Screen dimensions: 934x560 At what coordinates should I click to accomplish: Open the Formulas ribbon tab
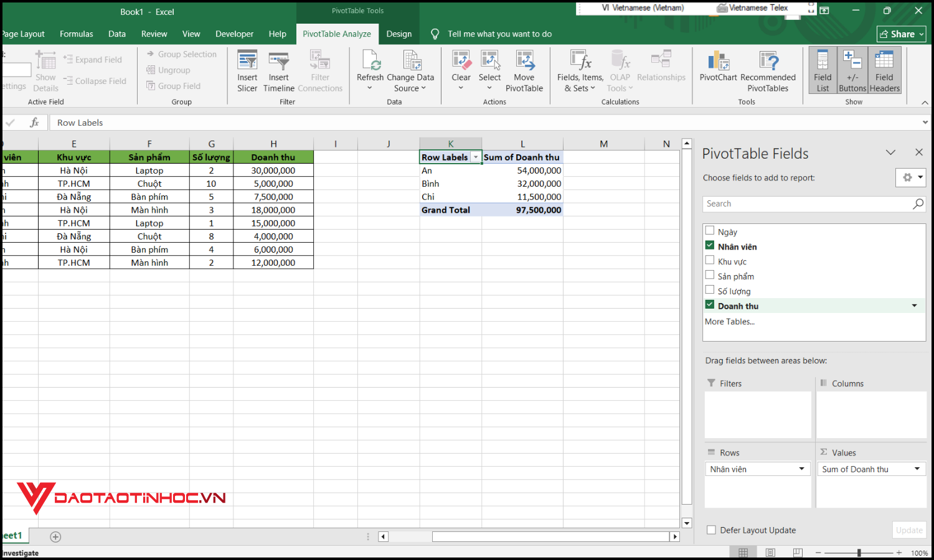pos(76,34)
